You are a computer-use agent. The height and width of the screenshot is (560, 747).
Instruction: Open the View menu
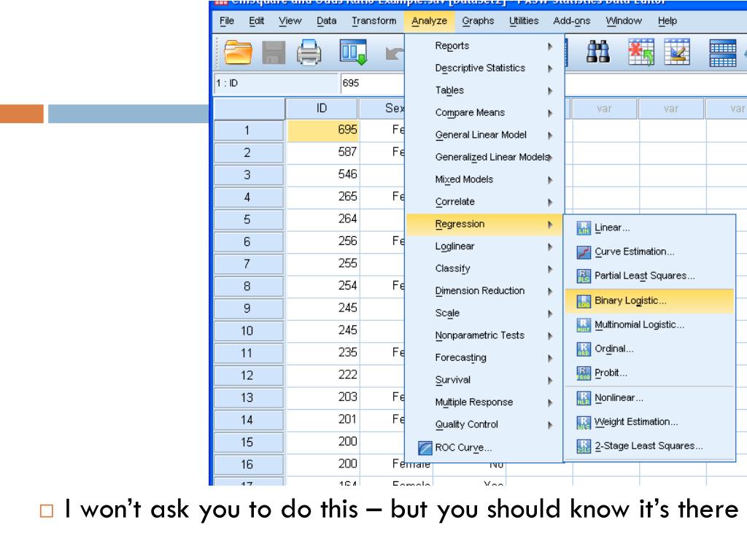click(x=290, y=21)
